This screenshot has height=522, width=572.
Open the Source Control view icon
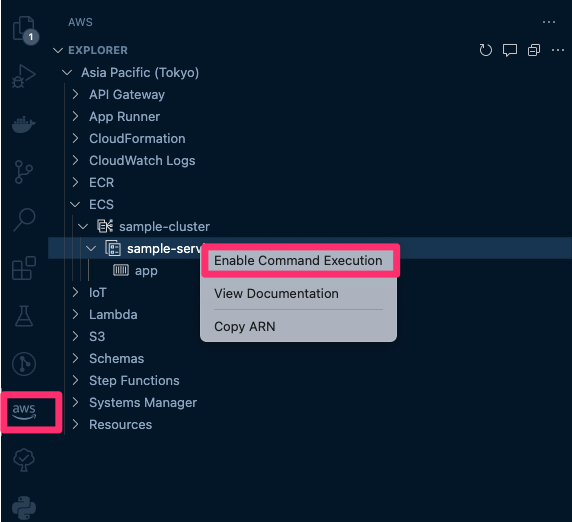point(24,172)
